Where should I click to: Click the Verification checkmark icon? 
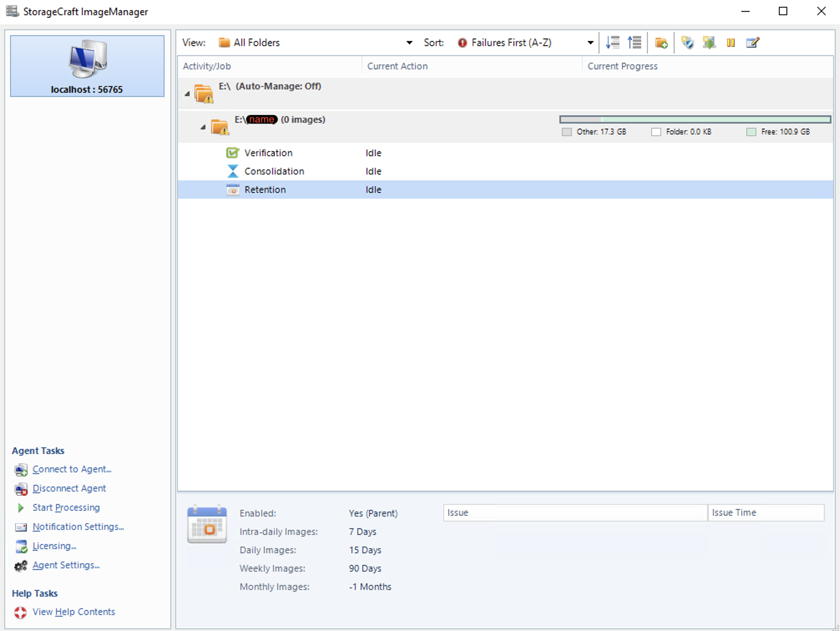(233, 153)
